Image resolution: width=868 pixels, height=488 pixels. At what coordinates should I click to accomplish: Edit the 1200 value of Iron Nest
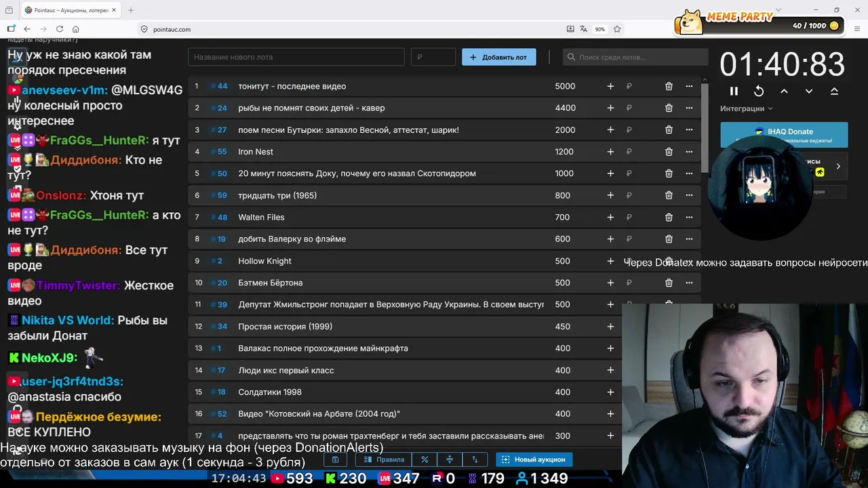coord(564,152)
